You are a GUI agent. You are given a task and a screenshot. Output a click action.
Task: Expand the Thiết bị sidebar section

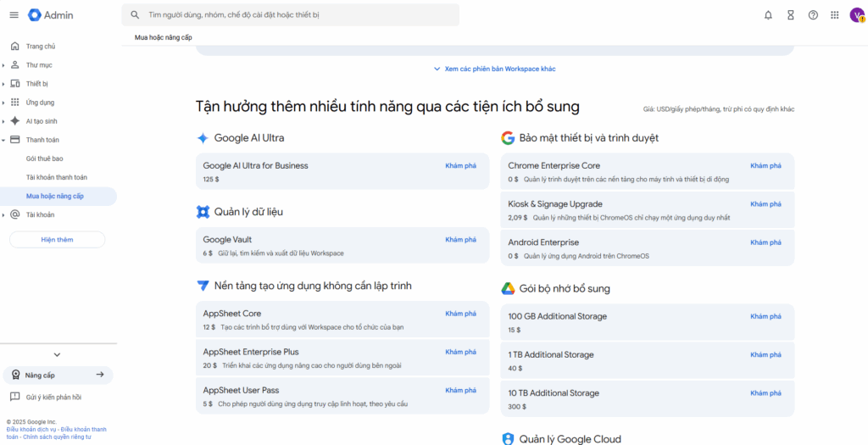pos(4,84)
